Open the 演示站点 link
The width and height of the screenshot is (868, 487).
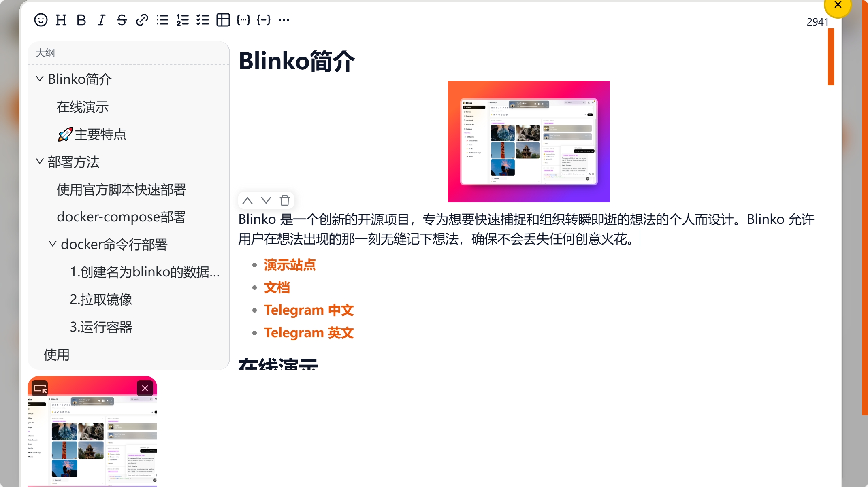point(290,265)
